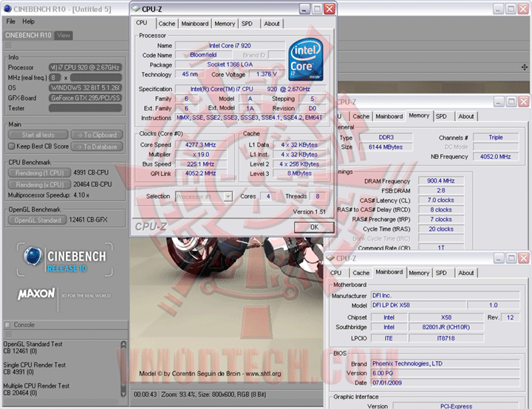532x409 pixels.
Task: Toggle the Console panel checkbox
Action: (x=7, y=325)
